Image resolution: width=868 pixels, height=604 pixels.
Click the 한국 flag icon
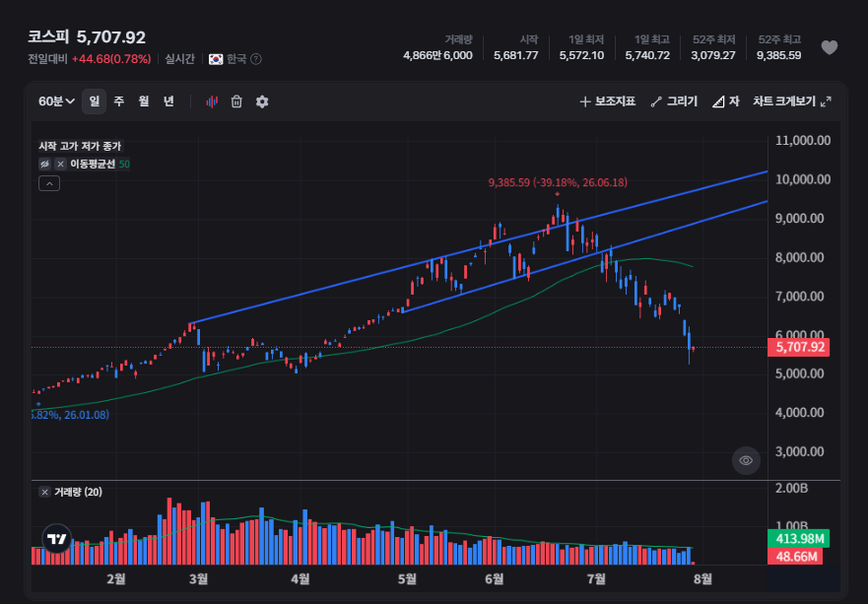pos(216,59)
